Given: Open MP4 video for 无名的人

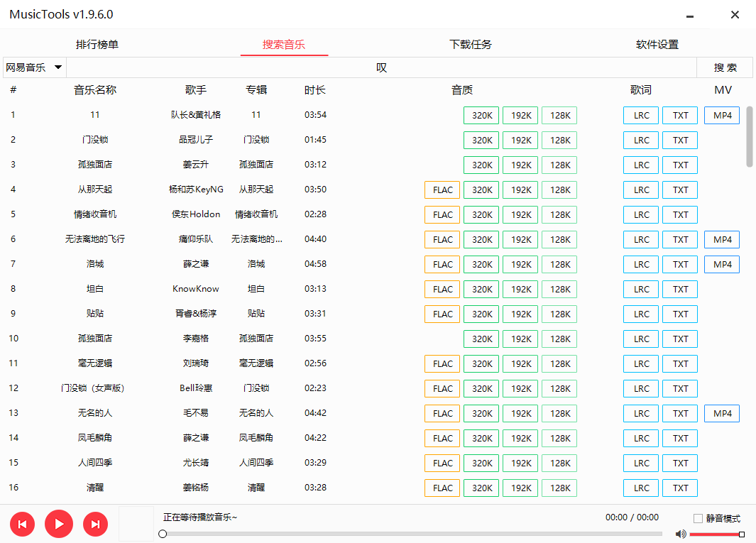Looking at the screenshot, I should (721, 413).
